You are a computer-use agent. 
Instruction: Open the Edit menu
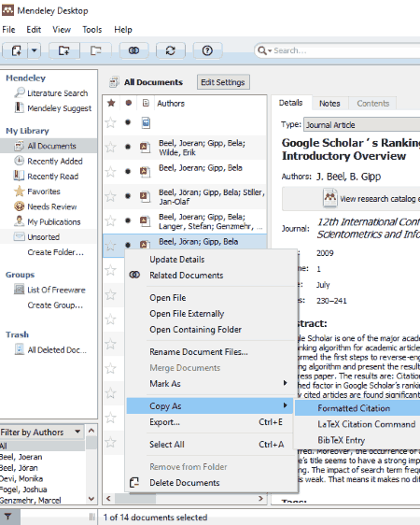(34, 30)
